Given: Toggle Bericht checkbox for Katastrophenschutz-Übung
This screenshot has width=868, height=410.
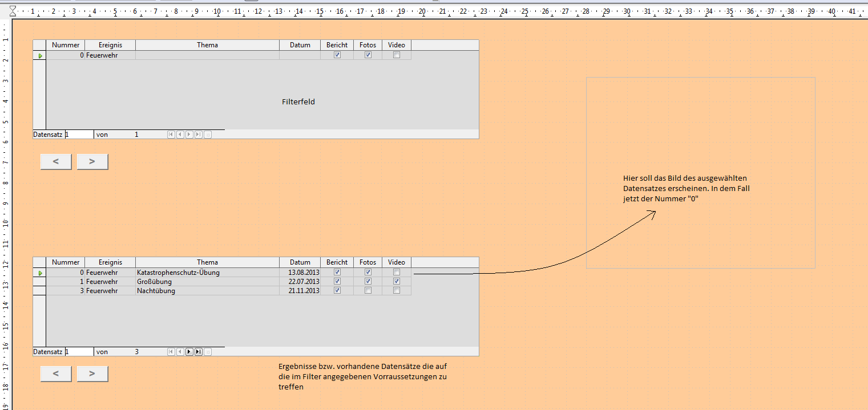Looking at the screenshot, I should (x=337, y=273).
